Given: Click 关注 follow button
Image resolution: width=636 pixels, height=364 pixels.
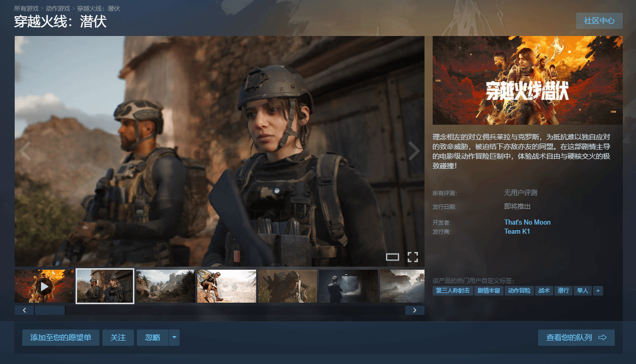Looking at the screenshot, I should click(x=118, y=338).
